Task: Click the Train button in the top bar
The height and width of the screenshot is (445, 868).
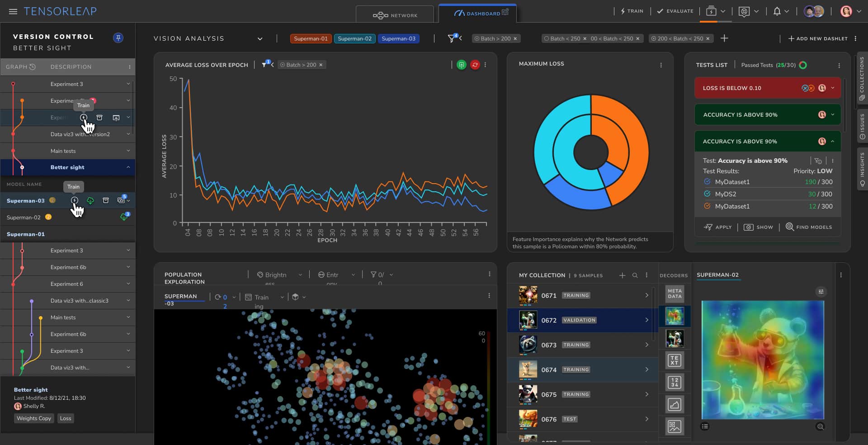Action: [632, 11]
